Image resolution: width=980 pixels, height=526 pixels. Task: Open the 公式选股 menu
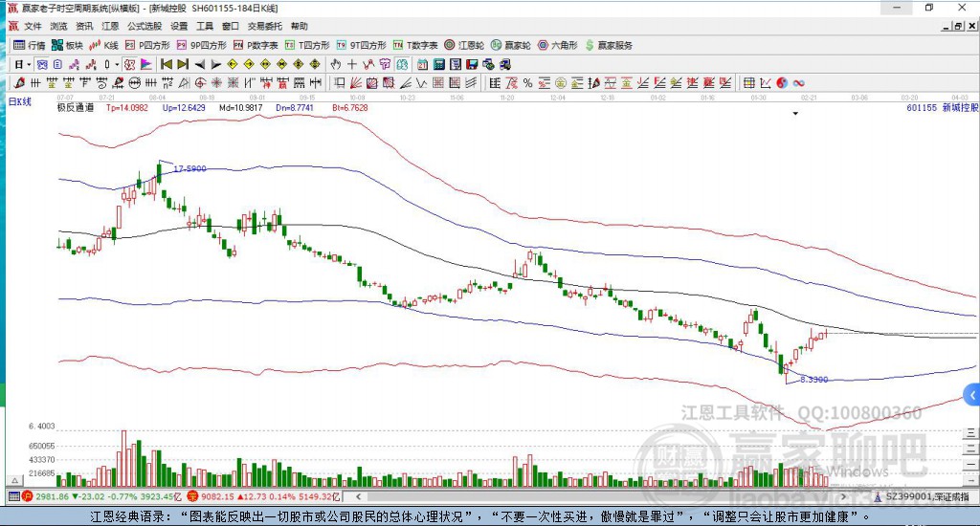click(145, 26)
